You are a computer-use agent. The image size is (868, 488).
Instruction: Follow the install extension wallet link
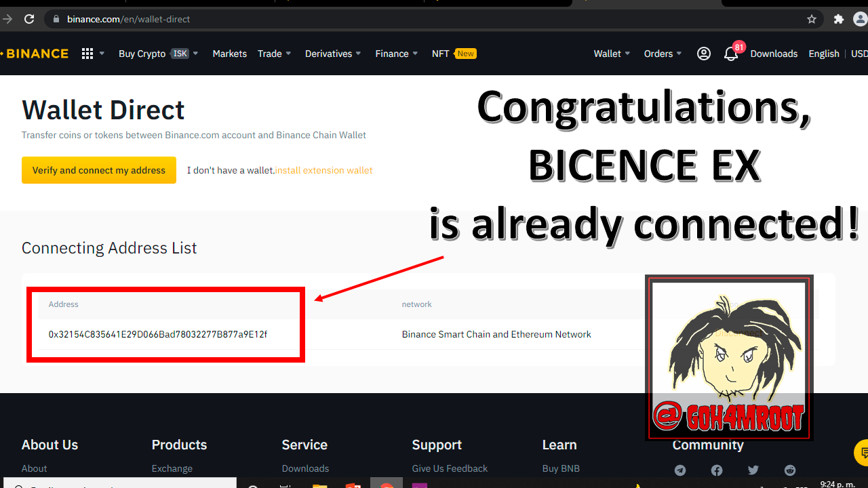click(x=323, y=170)
